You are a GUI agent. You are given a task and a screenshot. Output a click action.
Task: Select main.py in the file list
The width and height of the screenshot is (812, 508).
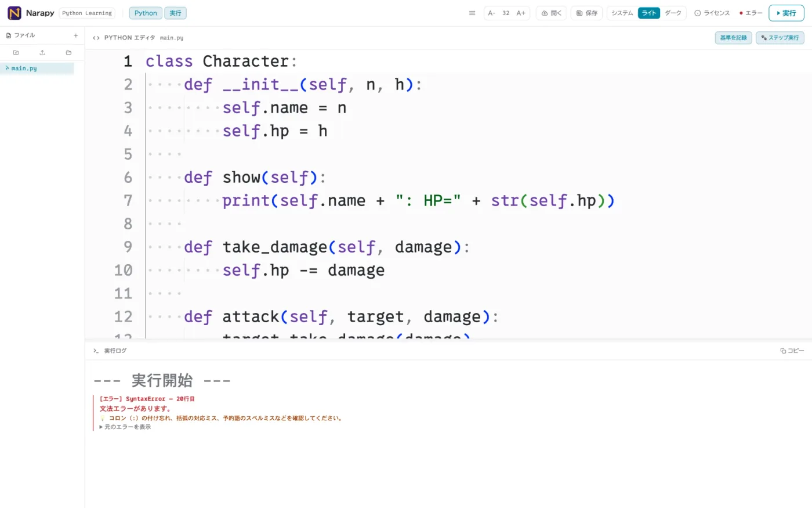[37, 69]
